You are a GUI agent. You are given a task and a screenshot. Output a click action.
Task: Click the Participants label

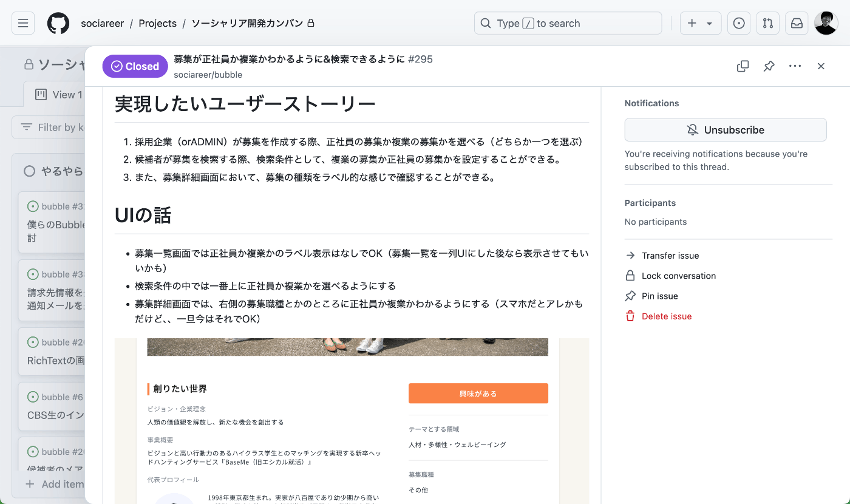tap(650, 203)
